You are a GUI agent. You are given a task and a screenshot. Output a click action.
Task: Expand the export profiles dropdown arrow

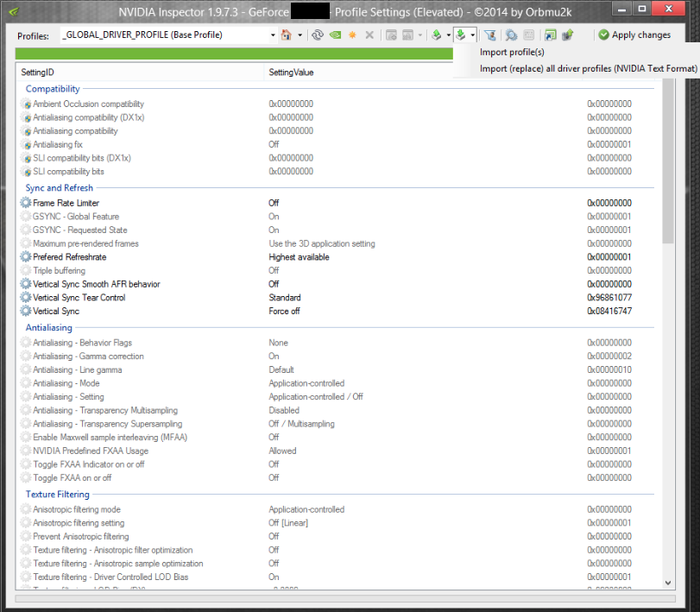(x=448, y=35)
